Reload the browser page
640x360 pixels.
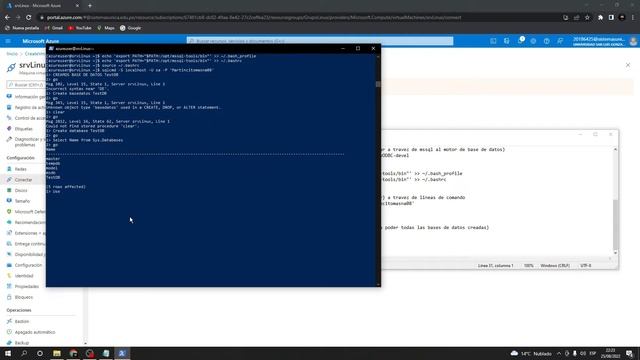[29, 18]
